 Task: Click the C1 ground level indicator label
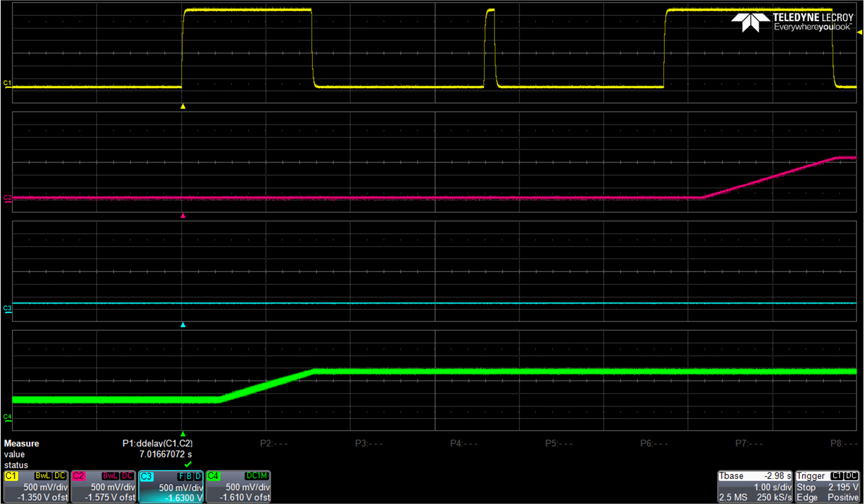click(x=7, y=83)
